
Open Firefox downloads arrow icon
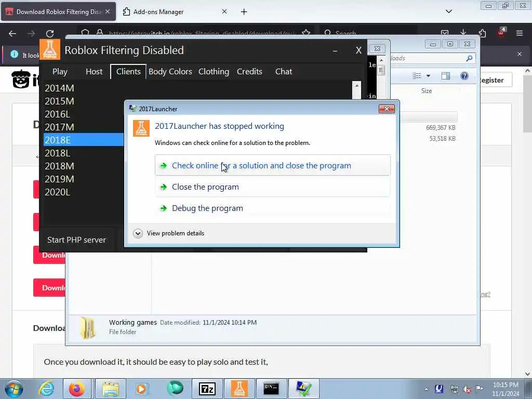click(x=463, y=33)
